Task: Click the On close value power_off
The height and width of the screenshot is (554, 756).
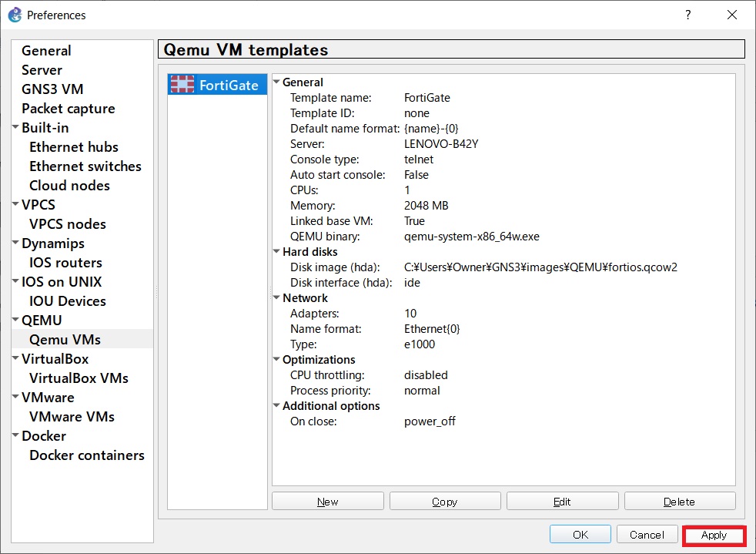Action: click(430, 421)
